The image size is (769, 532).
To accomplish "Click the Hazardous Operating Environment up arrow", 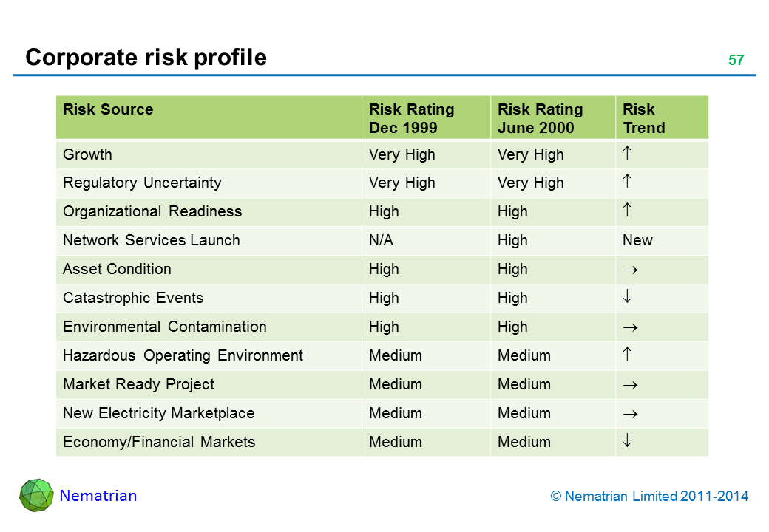I will pyautogui.click(x=627, y=355).
